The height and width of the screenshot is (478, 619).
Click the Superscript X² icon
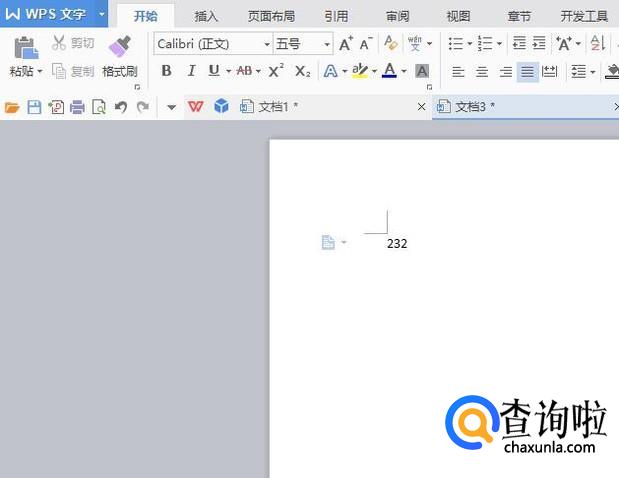pyautogui.click(x=276, y=71)
